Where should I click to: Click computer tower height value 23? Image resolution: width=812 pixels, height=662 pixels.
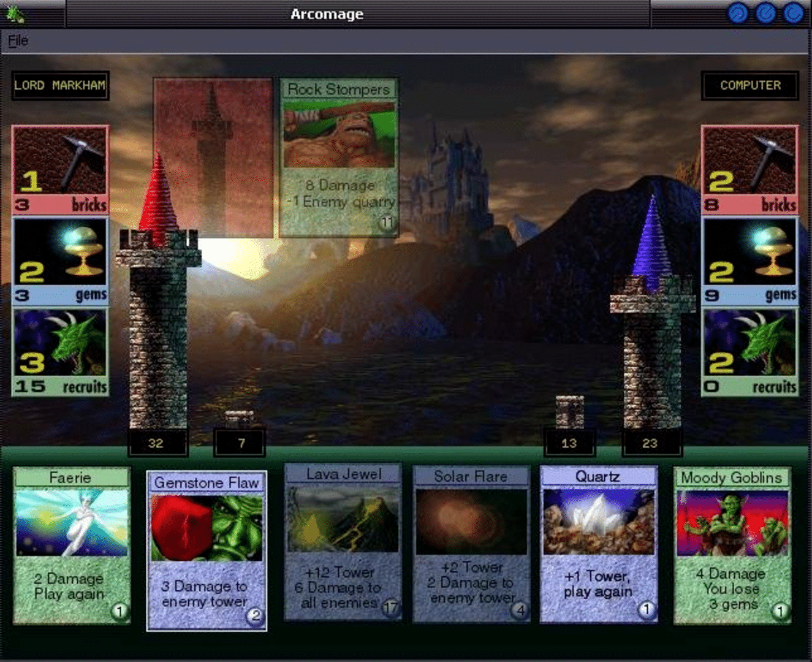650,443
